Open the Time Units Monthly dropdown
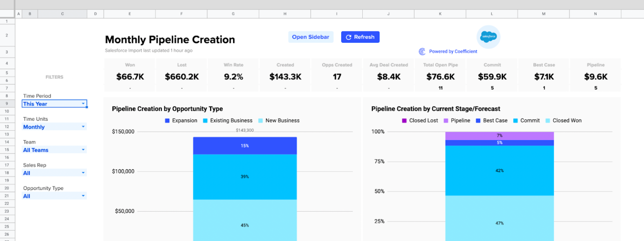 (83, 127)
